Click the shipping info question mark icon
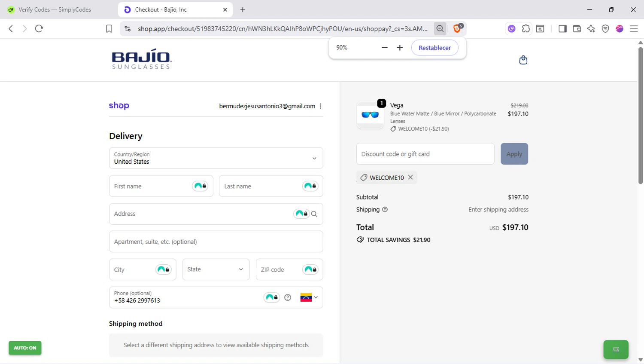The width and height of the screenshot is (644, 364). 385,209
